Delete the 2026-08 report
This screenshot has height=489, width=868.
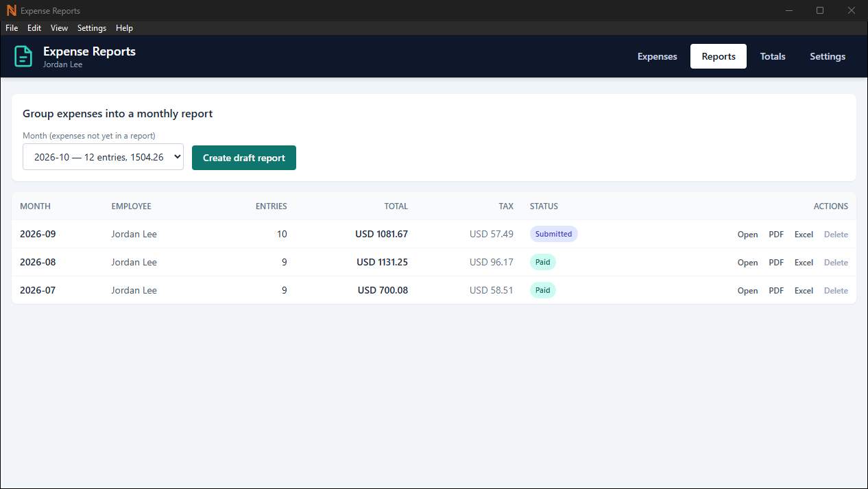[x=836, y=263]
